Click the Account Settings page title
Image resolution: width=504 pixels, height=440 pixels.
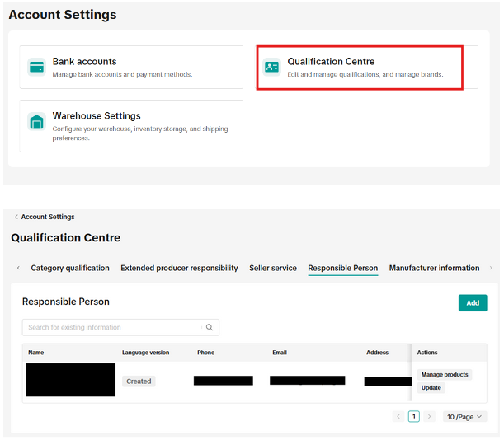coord(63,15)
